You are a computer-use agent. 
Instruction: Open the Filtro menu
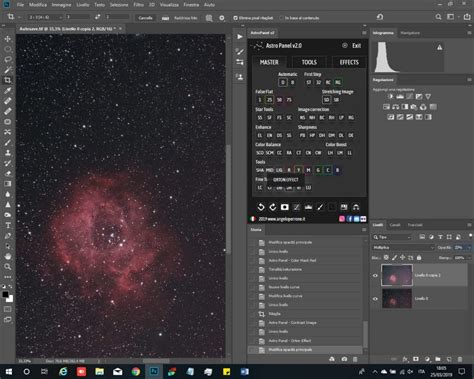(138, 5)
